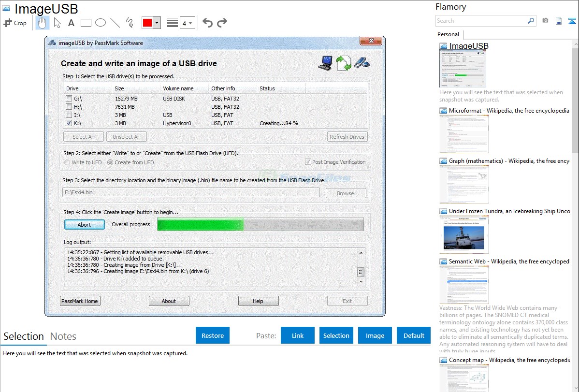This screenshot has height=392, width=579.
Task: Click the green refresh arrows icon
Action: [344, 63]
